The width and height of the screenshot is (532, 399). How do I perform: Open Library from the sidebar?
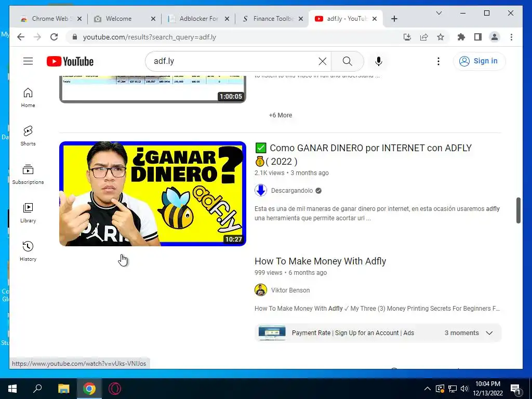(x=28, y=212)
